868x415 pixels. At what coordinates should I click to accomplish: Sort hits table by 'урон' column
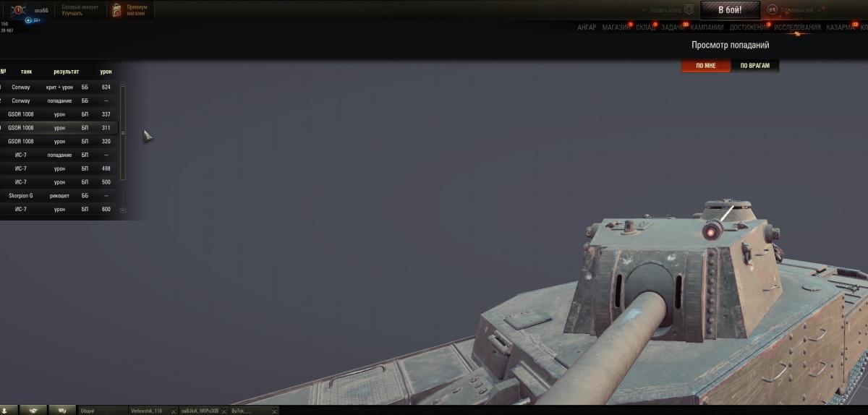coord(106,72)
